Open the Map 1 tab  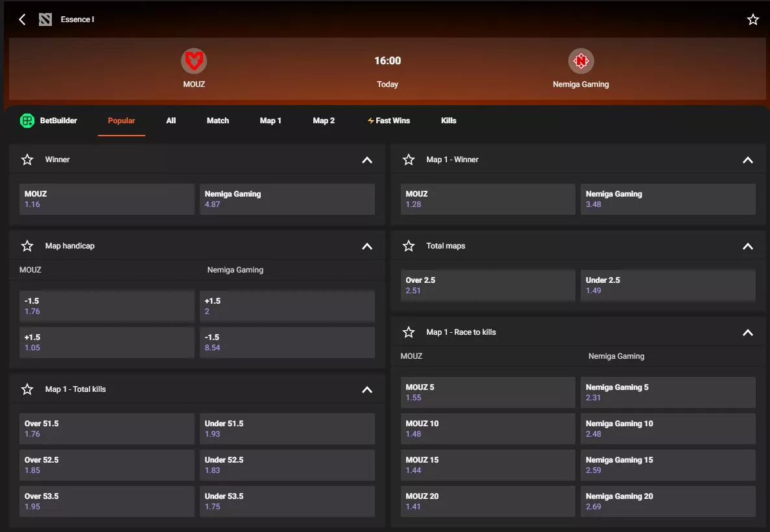click(271, 121)
